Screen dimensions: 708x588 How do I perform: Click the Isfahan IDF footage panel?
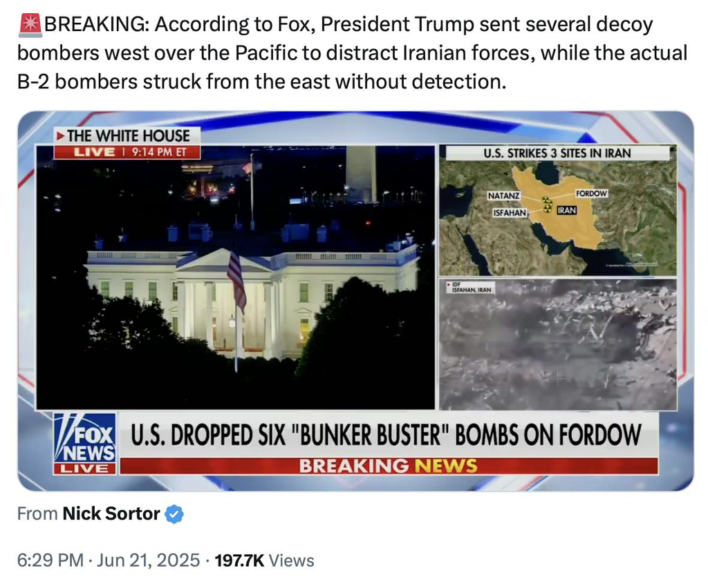coord(558,344)
